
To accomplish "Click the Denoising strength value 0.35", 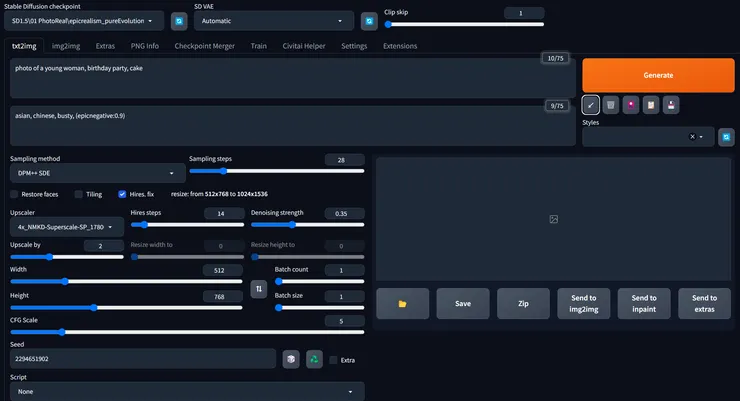I will click(x=345, y=214).
